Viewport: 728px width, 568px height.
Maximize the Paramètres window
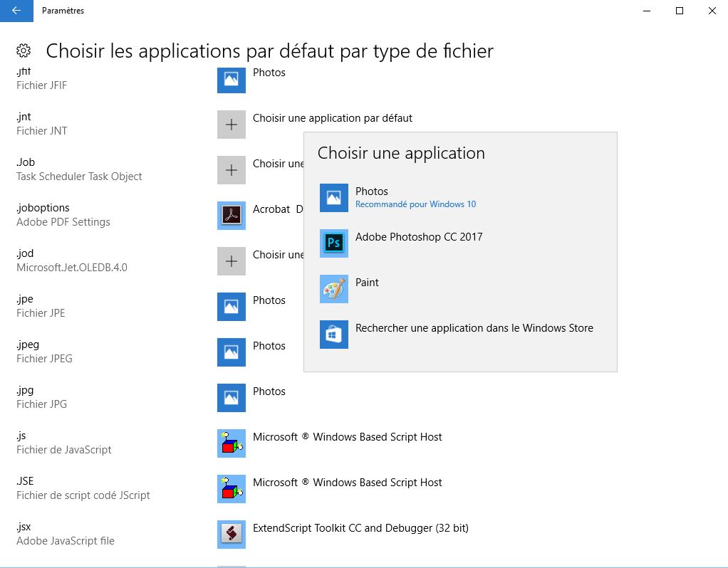(680, 11)
